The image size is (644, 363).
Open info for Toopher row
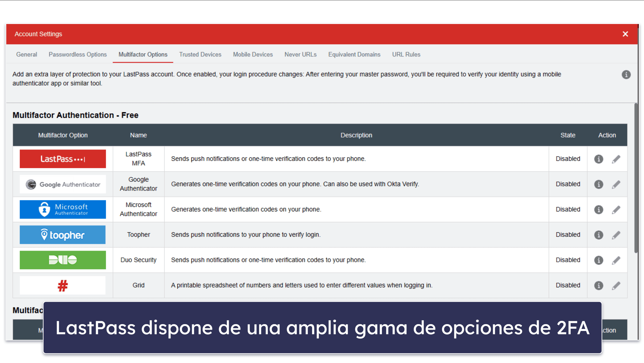pyautogui.click(x=598, y=235)
